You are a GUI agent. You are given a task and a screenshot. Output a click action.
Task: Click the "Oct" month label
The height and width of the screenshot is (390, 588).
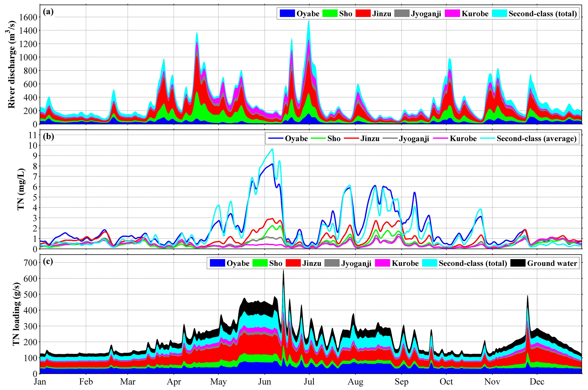[x=446, y=381]
